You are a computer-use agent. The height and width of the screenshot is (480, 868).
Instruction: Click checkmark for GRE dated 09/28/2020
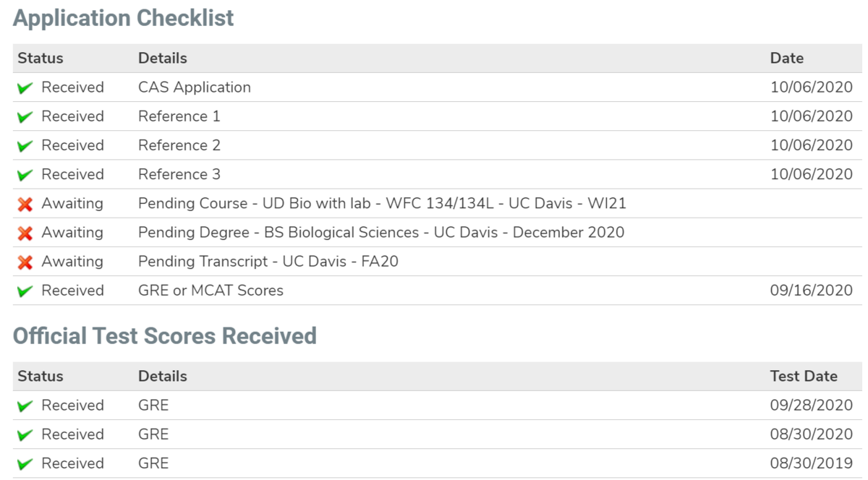tap(25, 406)
